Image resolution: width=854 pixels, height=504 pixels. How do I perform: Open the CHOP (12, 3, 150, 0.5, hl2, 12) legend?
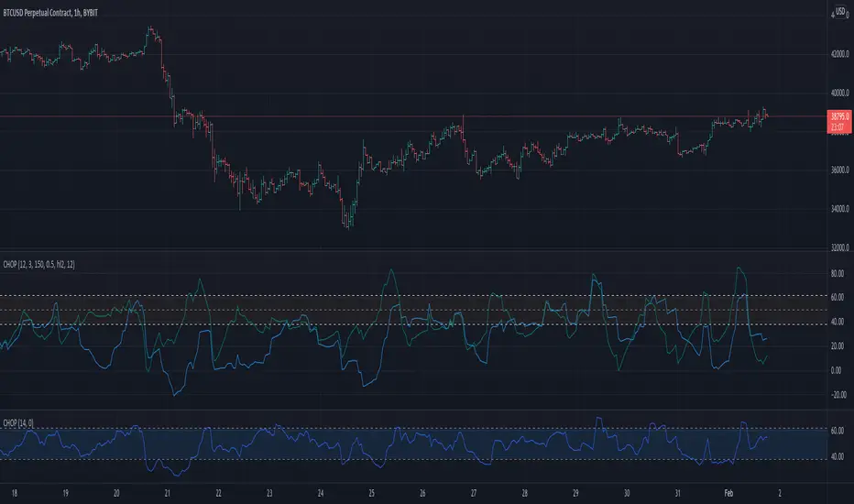coord(38,264)
